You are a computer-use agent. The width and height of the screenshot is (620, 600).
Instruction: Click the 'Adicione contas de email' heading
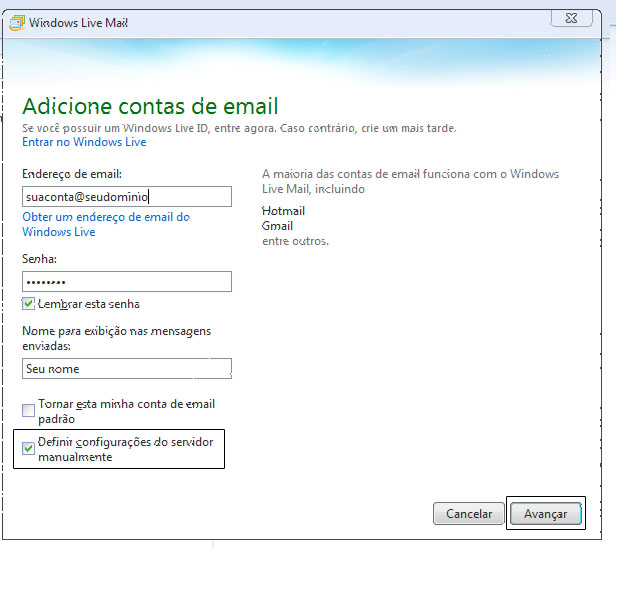coord(150,106)
